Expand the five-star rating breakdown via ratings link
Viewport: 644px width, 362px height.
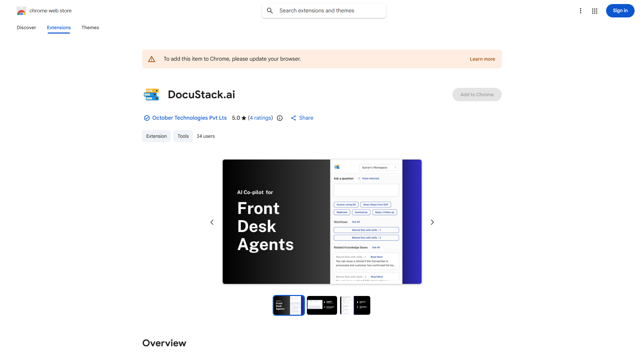pyautogui.click(x=261, y=118)
